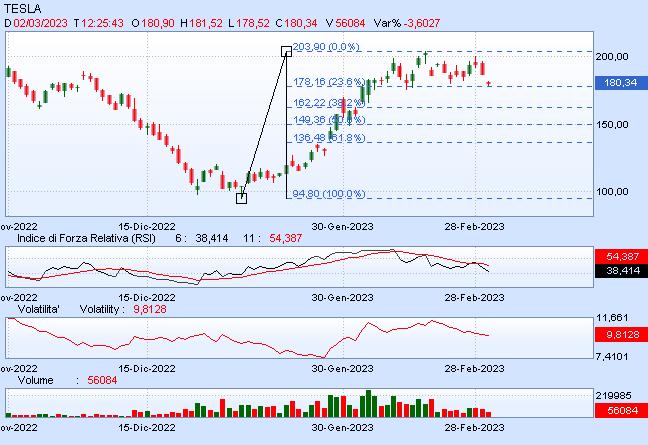The image size is (648, 445).
Task: Click header volume value after letter V
Action: pyautogui.click(x=350, y=23)
